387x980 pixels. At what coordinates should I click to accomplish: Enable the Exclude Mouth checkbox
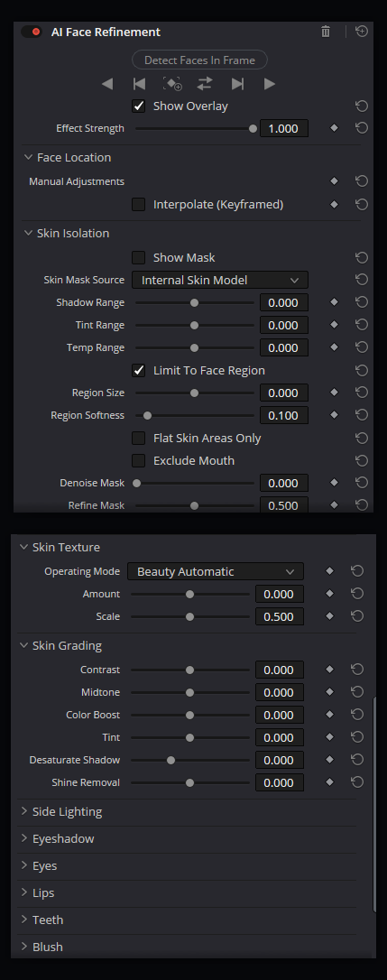coord(139,460)
